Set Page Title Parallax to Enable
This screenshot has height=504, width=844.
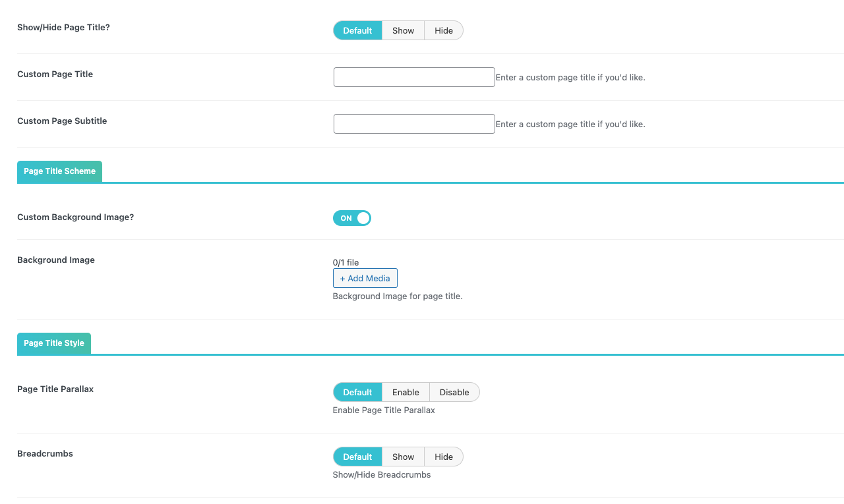coord(406,392)
